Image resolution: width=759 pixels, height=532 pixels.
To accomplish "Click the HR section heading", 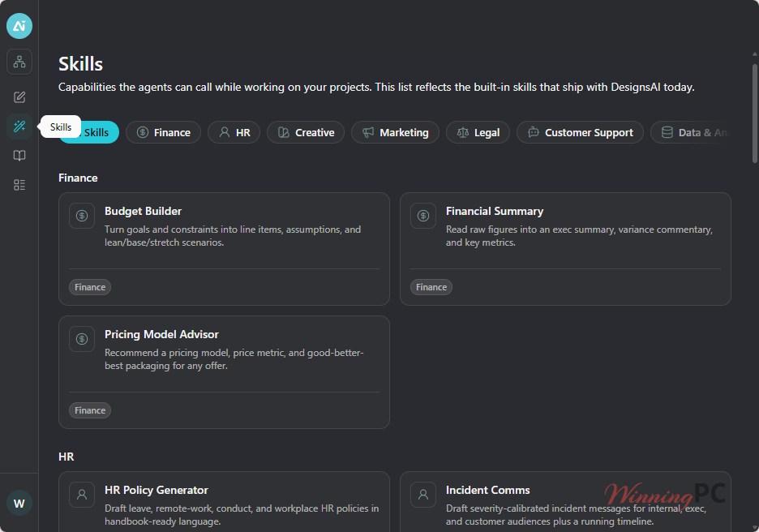I will pos(66,457).
